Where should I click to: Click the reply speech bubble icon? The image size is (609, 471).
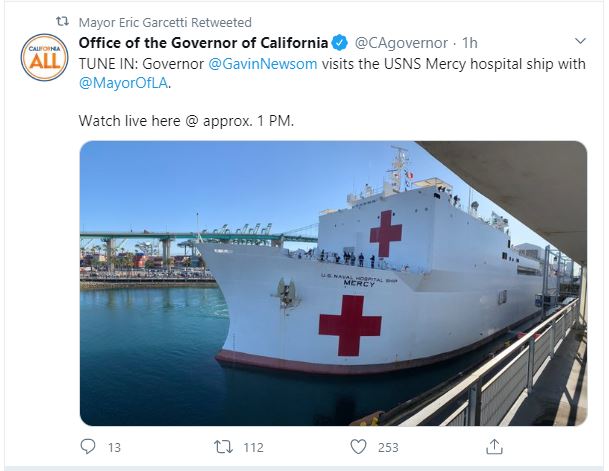click(88, 447)
